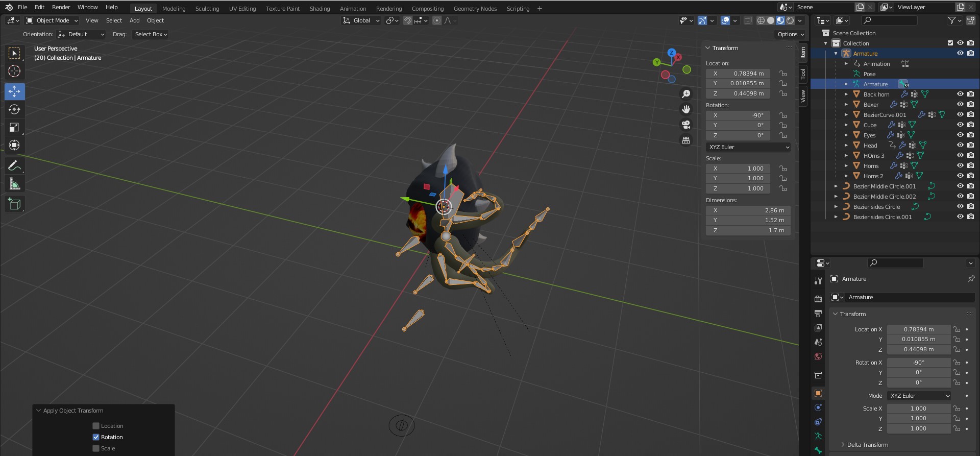980x456 pixels.
Task: Activate the Rotate tool
Action: click(14, 109)
